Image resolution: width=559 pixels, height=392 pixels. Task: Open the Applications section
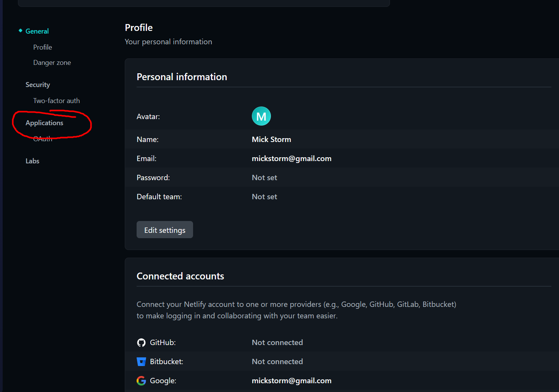(44, 123)
